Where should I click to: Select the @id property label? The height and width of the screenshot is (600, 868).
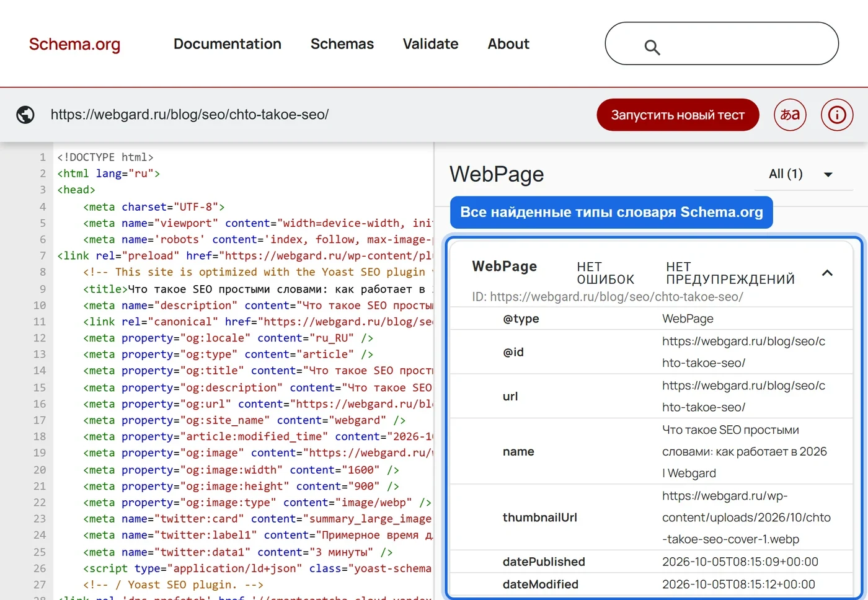click(x=513, y=352)
